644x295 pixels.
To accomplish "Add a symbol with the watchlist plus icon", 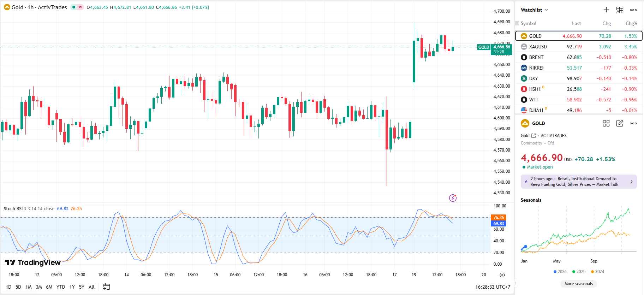I will pos(606,10).
